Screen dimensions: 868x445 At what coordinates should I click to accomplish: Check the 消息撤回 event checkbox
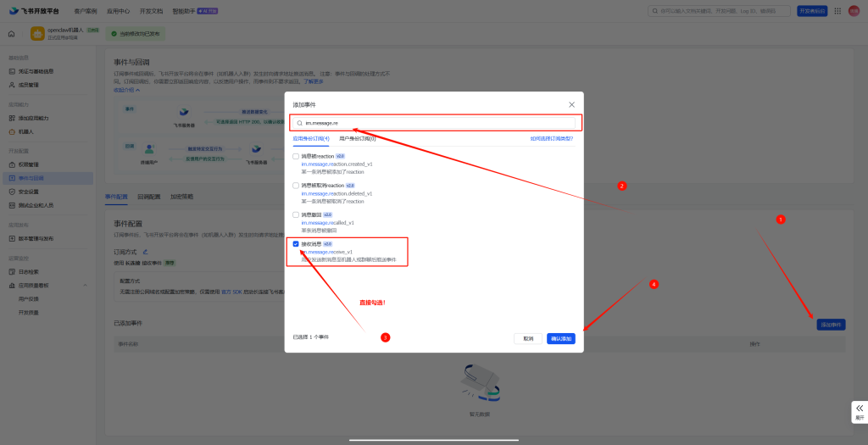[296, 214]
